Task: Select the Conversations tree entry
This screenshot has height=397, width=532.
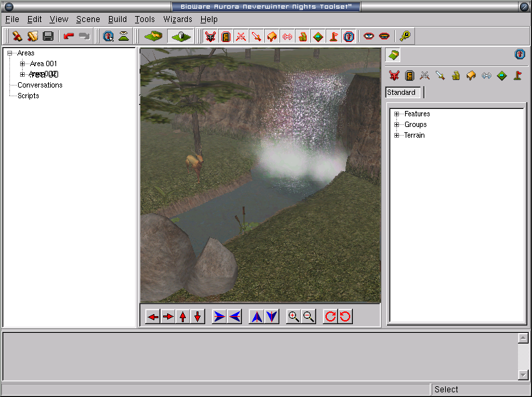Action: click(x=39, y=85)
